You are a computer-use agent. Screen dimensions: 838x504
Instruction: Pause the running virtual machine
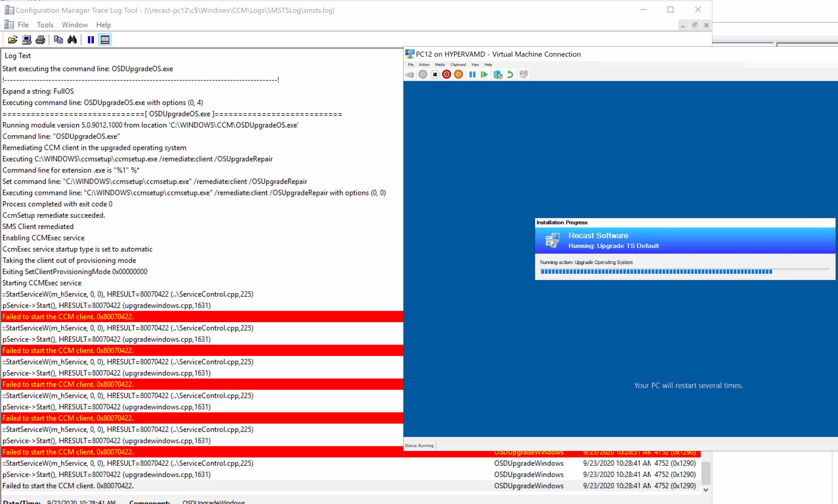[x=472, y=74]
